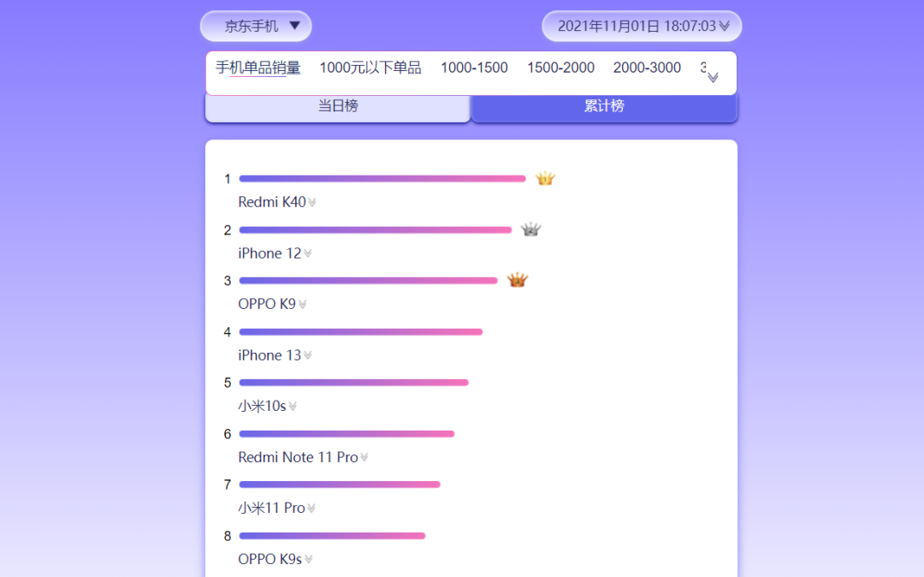Click the chevron icon beside 小米11 Pro

coord(311,509)
